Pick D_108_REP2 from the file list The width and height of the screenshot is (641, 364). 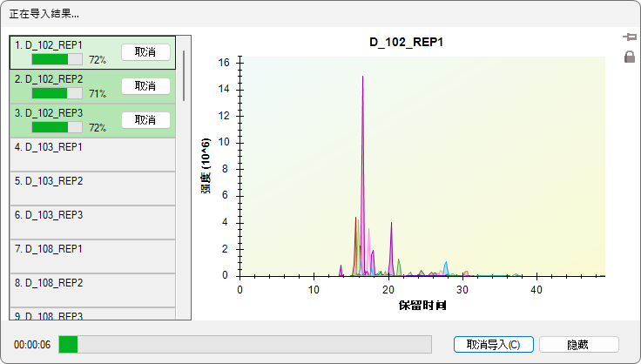point(91,290)
